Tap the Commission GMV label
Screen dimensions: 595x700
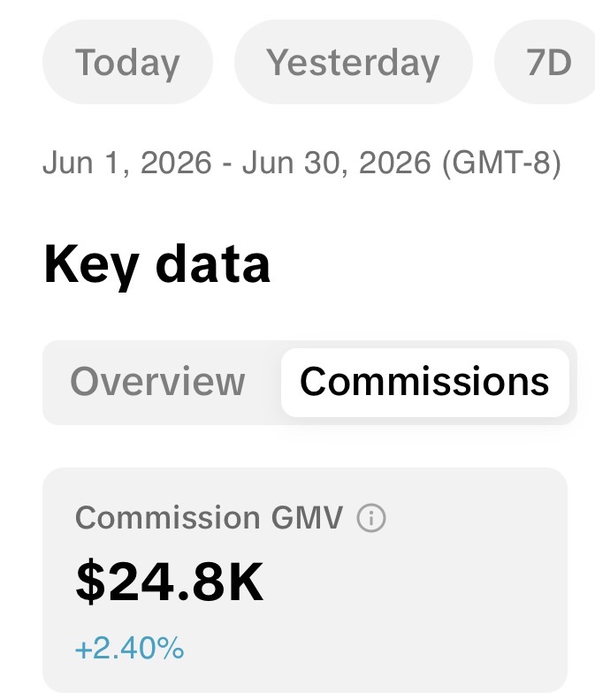click(x=209, y=518)
